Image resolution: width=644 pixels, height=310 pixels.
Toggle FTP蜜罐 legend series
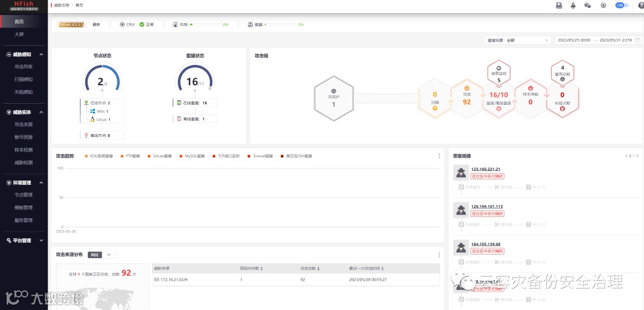click(x=130, y=156)
